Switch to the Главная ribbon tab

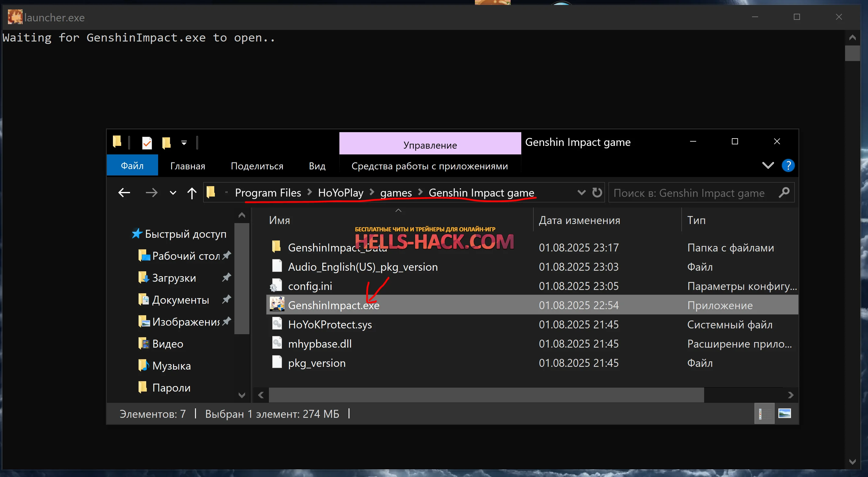click(x=188, y=166)
